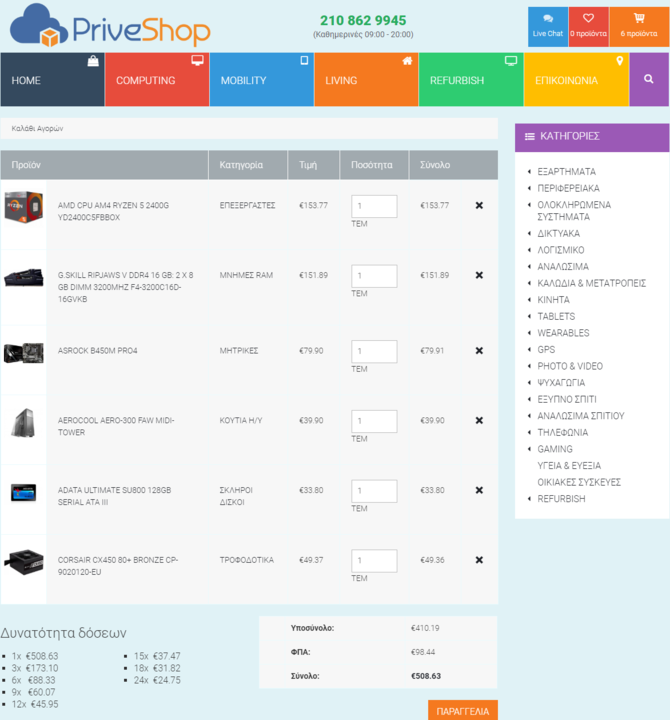Remove G.Skill Ripjaws RAM from cart

tap(479, 275)
